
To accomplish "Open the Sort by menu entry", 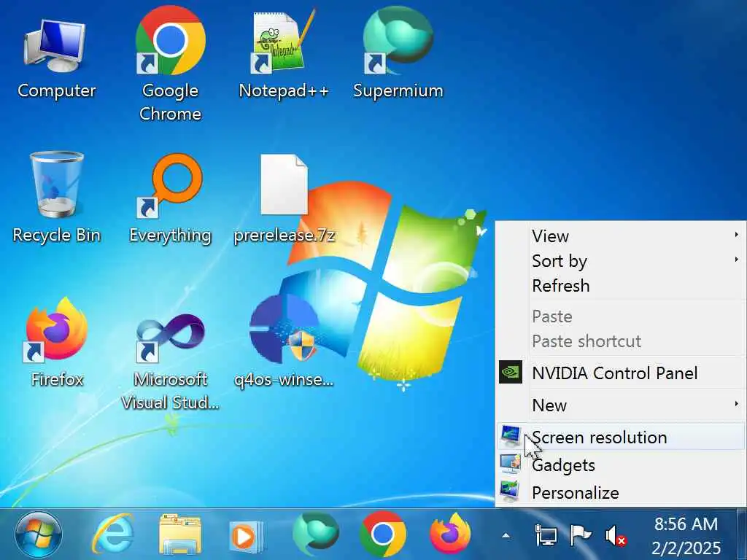I will click(621, 261).
